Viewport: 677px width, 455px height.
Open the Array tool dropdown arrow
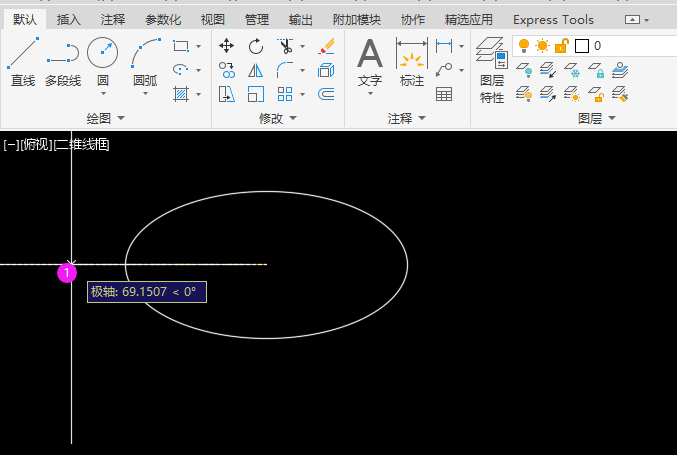pos(302,94)
